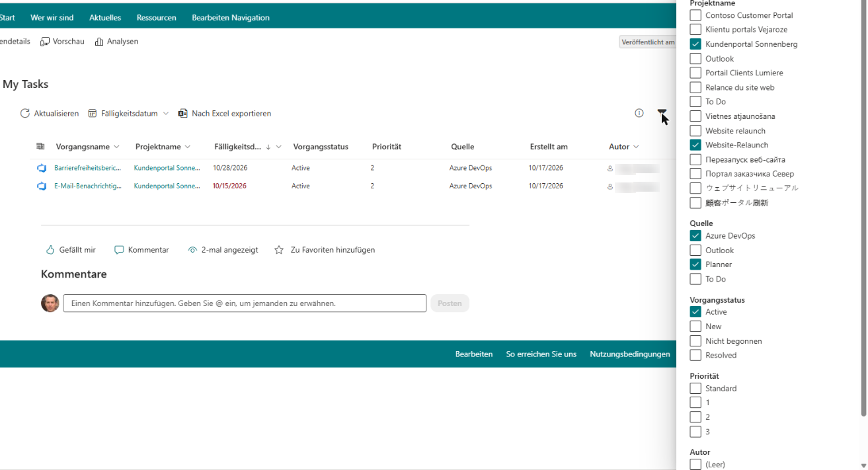Click author person icon in Barrierefreiheitsbericht row
The width and height of the screenshot is (868, 470).
[610, 168]
